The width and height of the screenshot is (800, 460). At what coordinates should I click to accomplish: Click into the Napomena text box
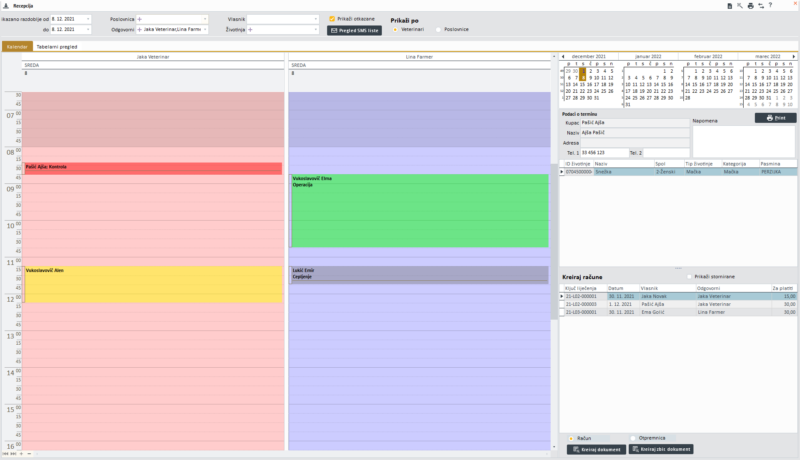pyautogui.click(x=743, y=141)
